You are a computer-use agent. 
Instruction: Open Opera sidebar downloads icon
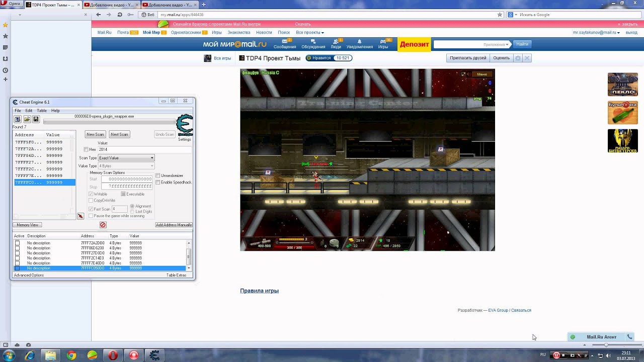click(6, 59)
